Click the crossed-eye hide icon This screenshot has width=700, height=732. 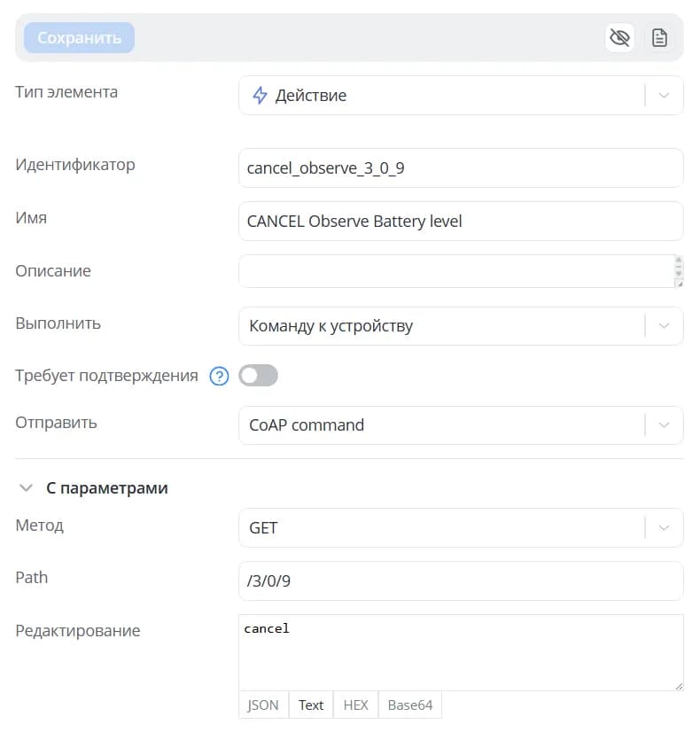[x=619, y=38]
